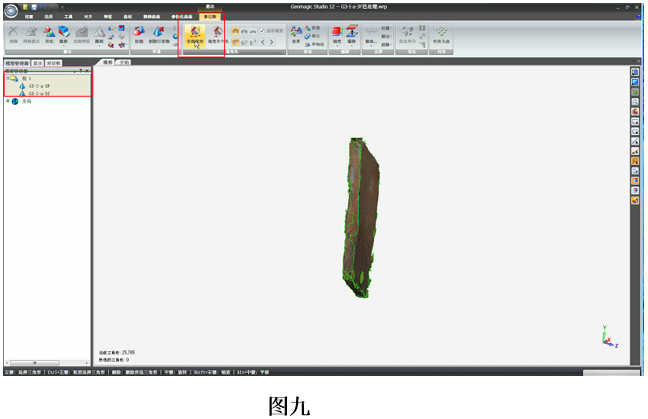This screenshot has height=419, width=648.
Task: Click the Relax (松弛) tool icon
Action: [x=139, y=37]
